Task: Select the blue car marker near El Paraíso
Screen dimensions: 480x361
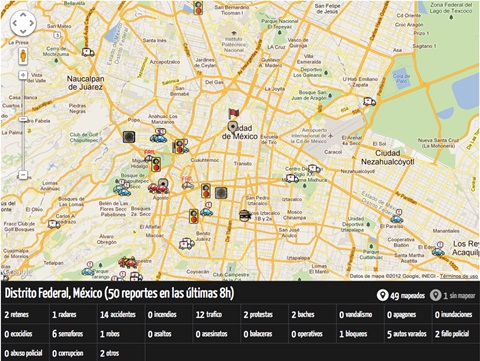Action: pos(397,217)
